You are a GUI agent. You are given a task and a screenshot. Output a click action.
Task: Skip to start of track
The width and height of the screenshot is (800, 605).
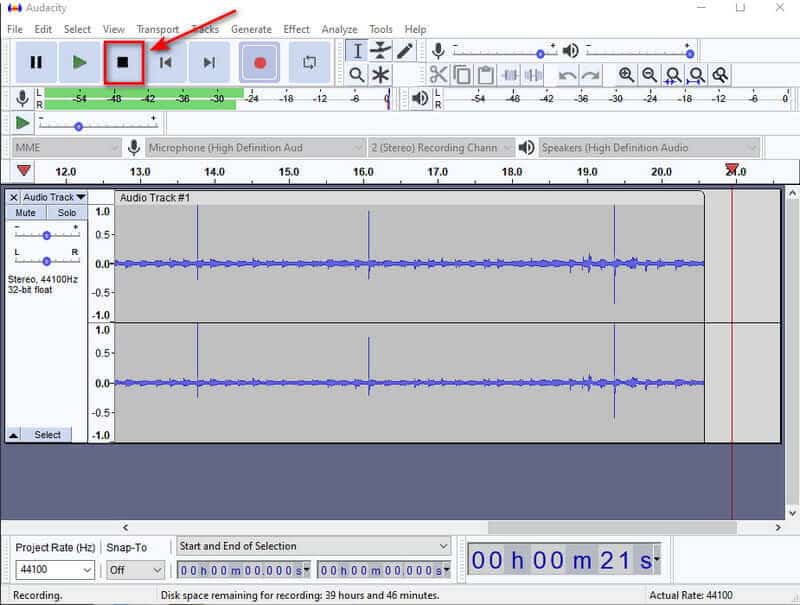point(166,63)
